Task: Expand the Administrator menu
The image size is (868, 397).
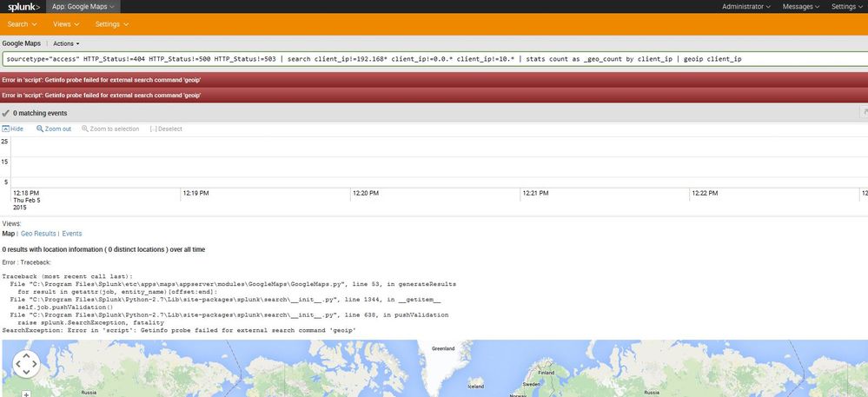Action: (745, 7)
